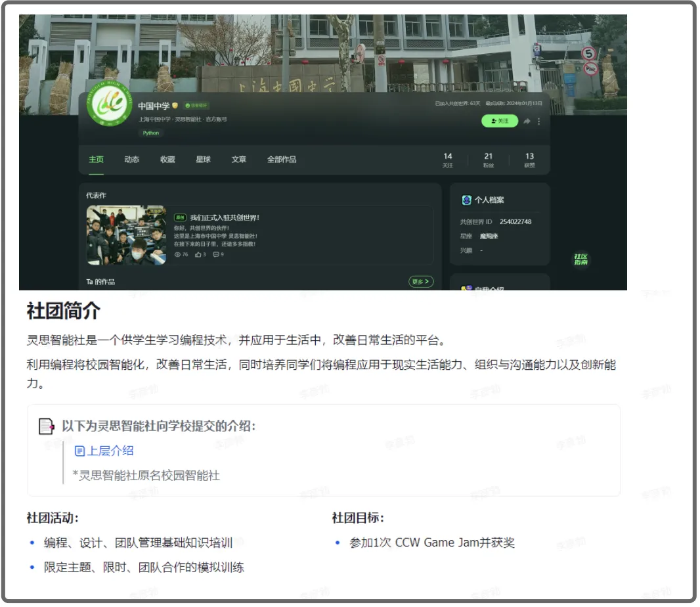Click the 已加入共创世界 63天 text

(x=458, y=104)
